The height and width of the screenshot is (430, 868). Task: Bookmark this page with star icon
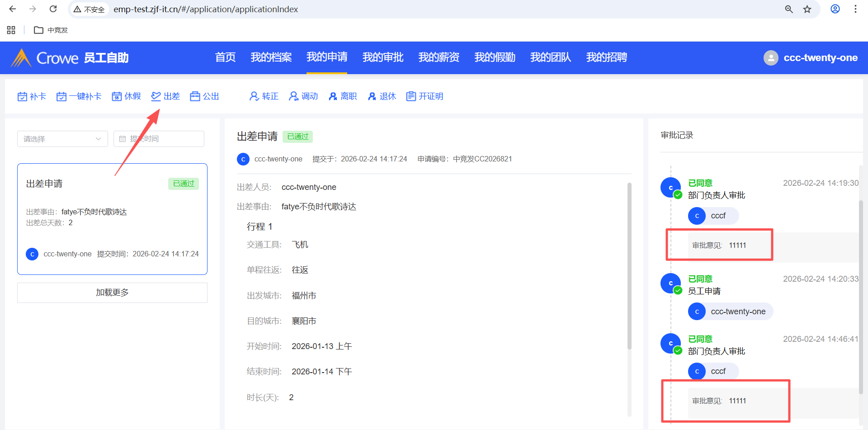click(807, 9)
